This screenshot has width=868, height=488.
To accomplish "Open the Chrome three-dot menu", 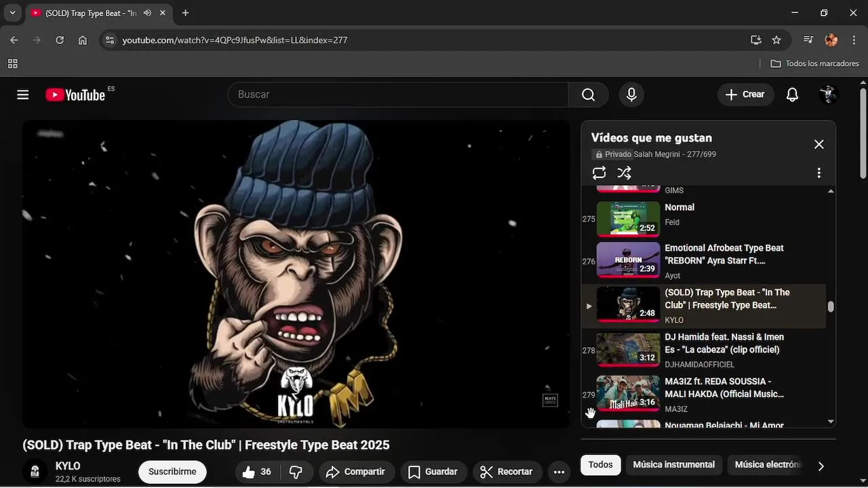I will 854,40.
